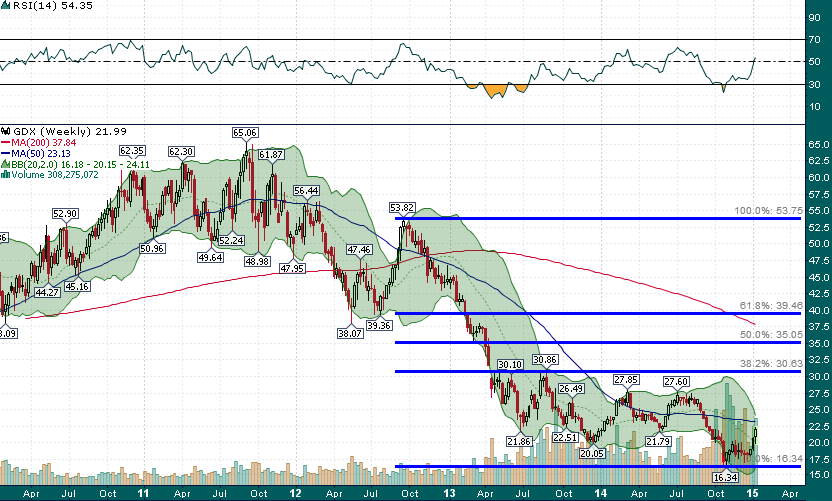Click the 45.16 low price label
832x501 pixels.
coord(77,287)
